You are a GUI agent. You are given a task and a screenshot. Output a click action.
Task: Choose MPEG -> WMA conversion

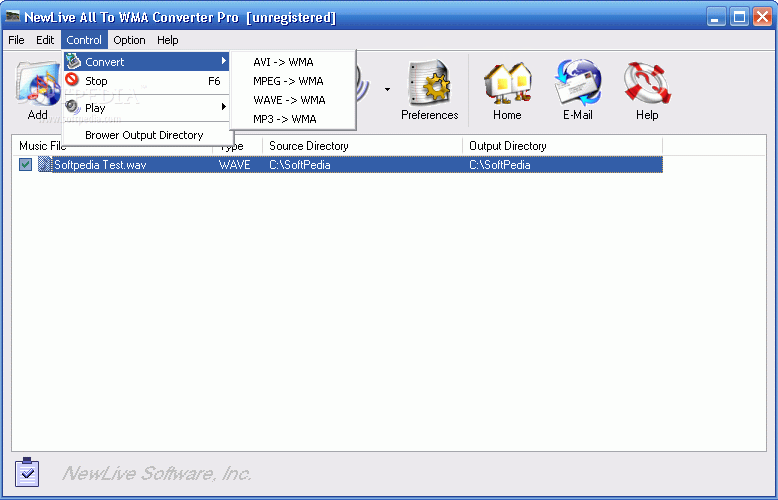(293, 81)
